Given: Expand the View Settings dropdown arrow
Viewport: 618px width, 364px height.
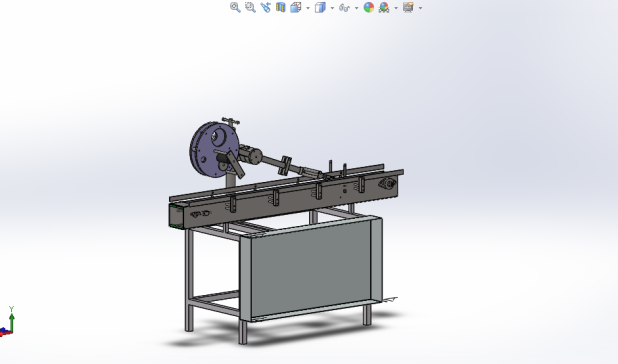Looking at the screenshot, I should (420, 8).
